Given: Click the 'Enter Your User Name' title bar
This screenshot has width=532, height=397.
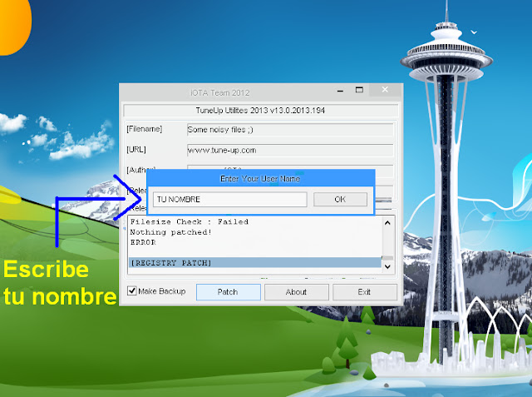Looking at the screenshot, I should click(x=260, y=179).
